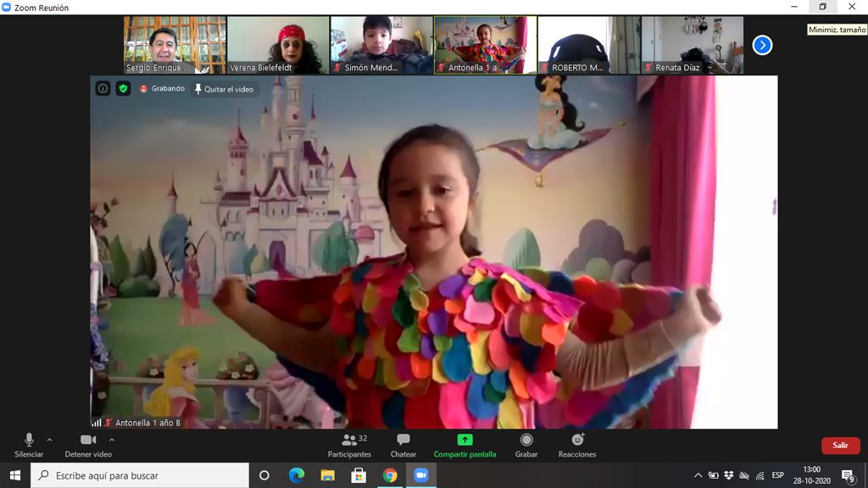The height and width of the screenshot is (488, 868).
Task: Launch Google Chrome from the taskbar
Action: (390, 475)
